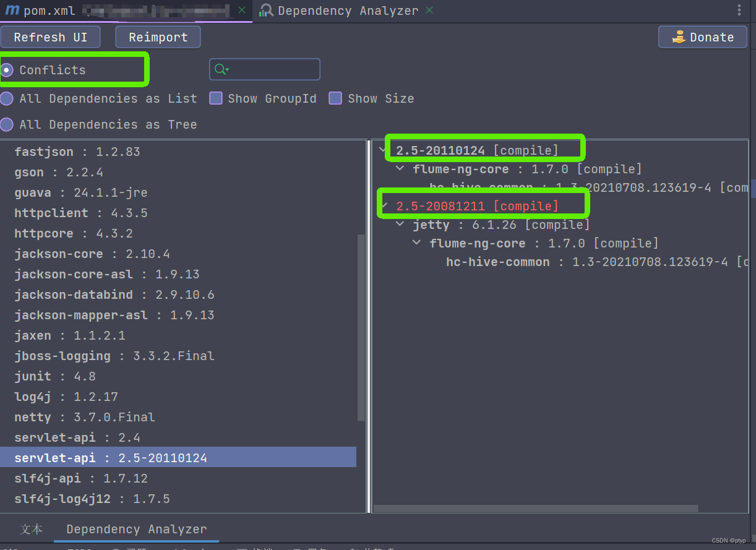Click the Maven icon on pom.xml tab
The width and height of the screenshot is (756, 550).
(x=12, y=11)
